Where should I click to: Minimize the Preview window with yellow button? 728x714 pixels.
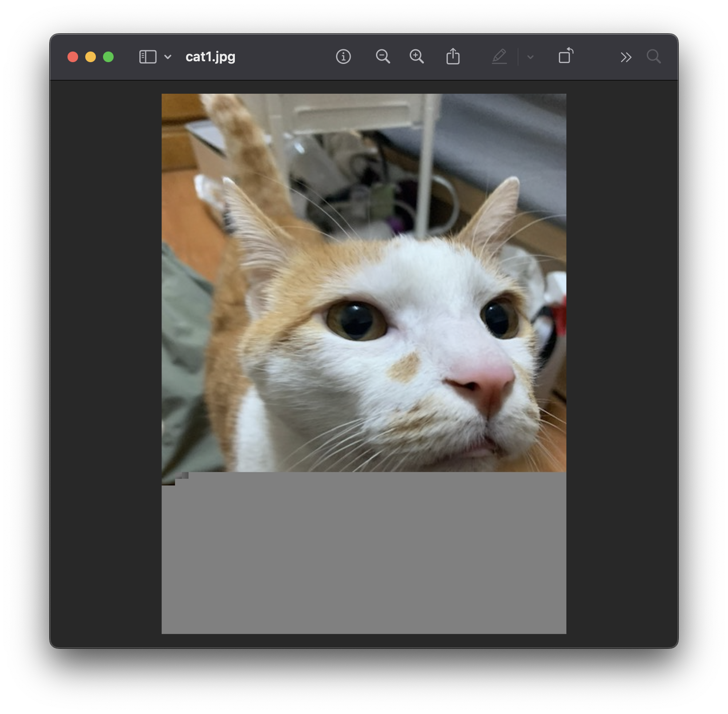91,57
